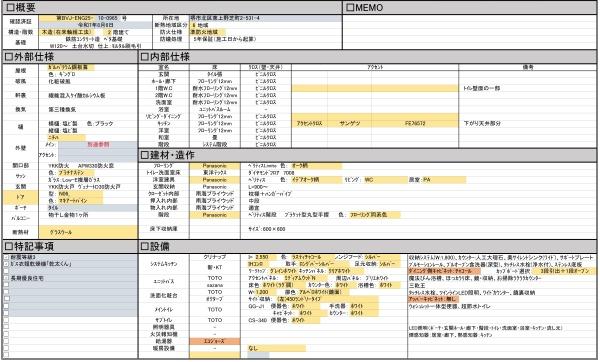The height and width of the screenshot is (362, 600).
Task: Select the サンゲツ accent cell
Action: (349, 124)
